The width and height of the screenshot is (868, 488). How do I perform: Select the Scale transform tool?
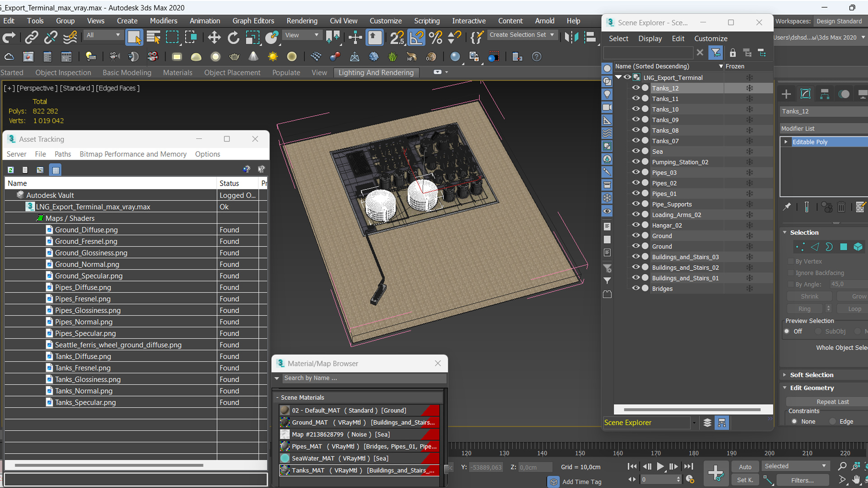click(x=252, y=38)
